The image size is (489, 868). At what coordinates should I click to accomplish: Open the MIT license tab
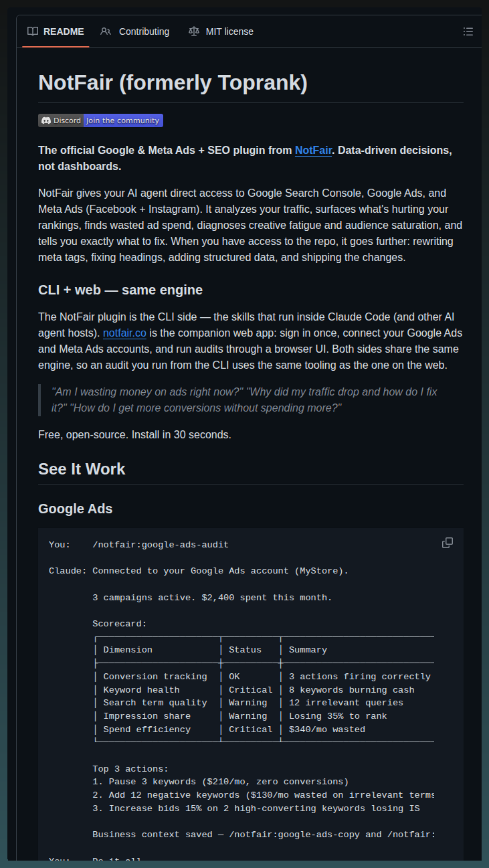[x=221, y=31]
